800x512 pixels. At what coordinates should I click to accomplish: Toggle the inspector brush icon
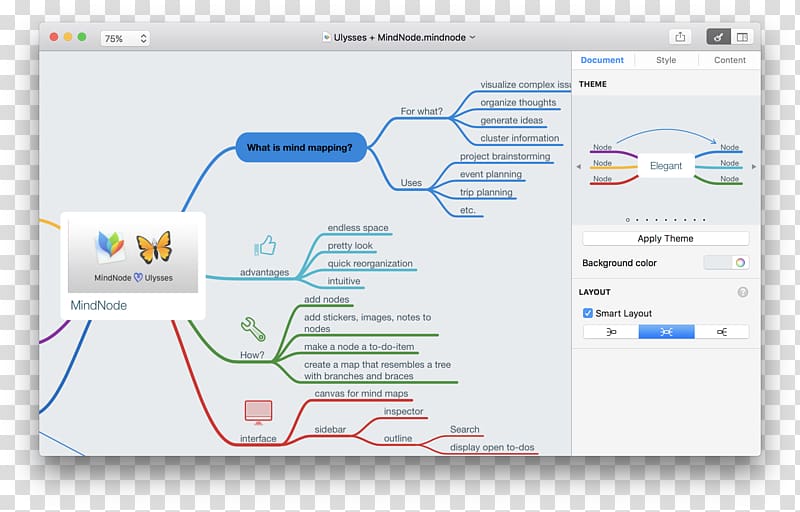[718, 37]
